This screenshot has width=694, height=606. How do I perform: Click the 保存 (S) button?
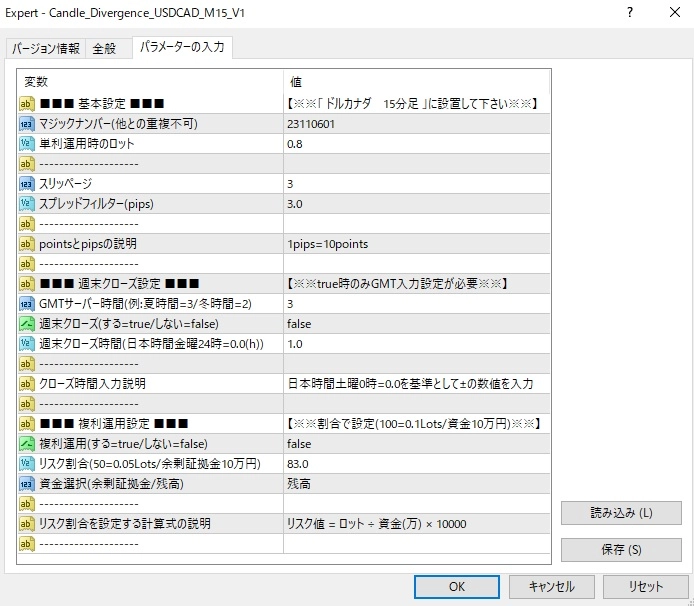(620, 550)
